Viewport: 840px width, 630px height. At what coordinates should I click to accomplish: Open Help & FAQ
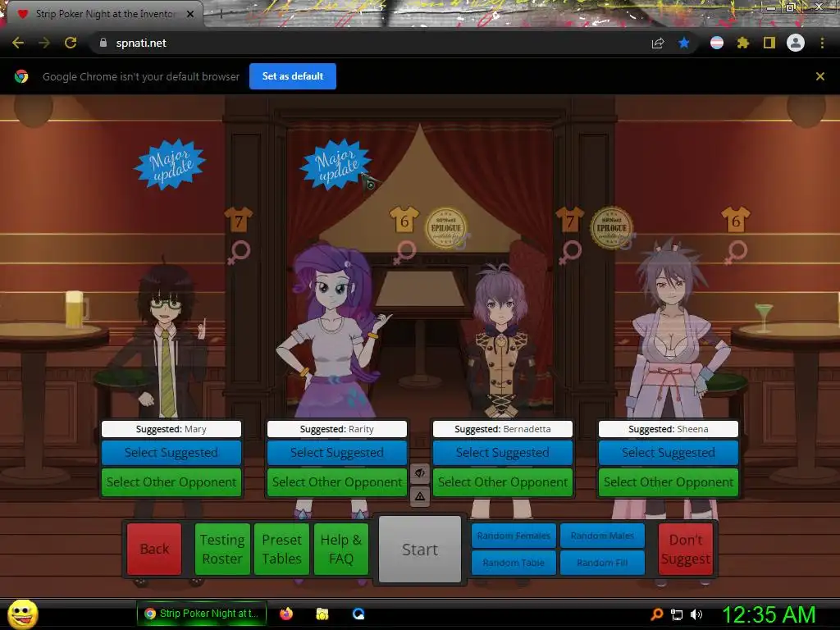pos(341,549)
